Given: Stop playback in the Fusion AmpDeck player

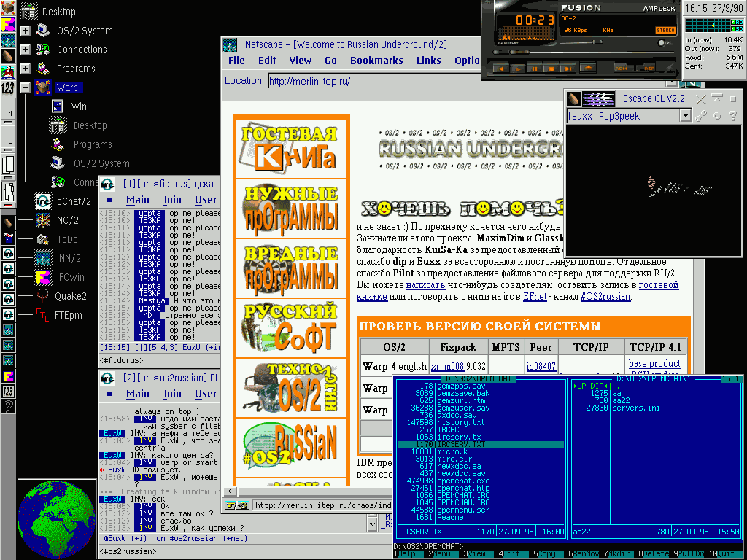Looking at the screenshot, I should click(551, 69).
